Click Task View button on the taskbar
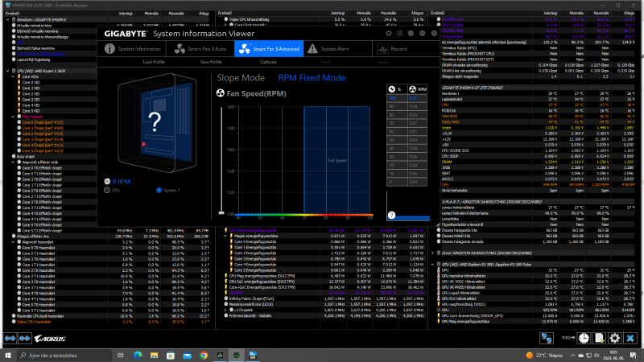This screenshot has height=362, width=644. [120, 355]
